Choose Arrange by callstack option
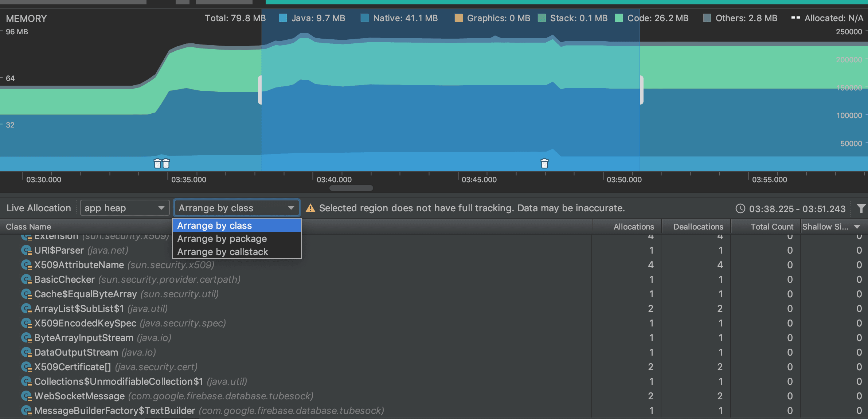This screenshot has width=868, height=419. (x=222, y=252)
